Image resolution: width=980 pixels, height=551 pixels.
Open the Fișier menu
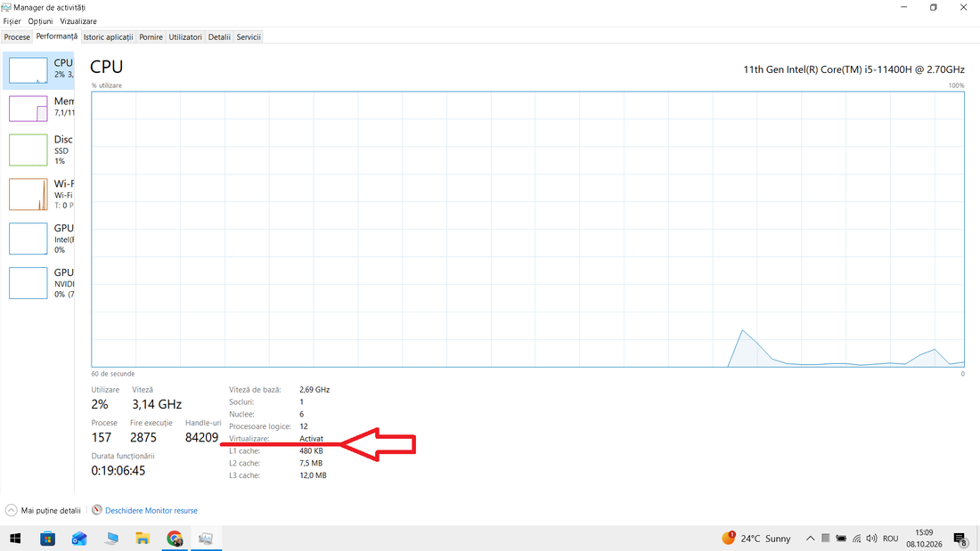coord(12,21)
